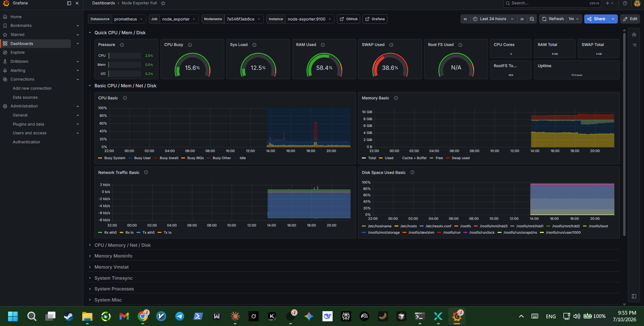Open the Share button's dropdown arrow

point(613,19)
